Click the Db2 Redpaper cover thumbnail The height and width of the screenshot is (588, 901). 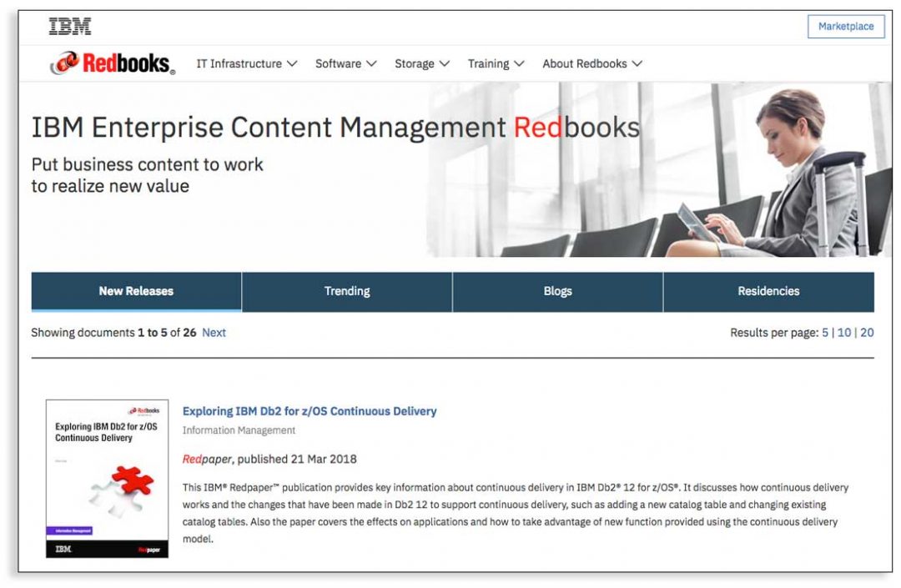click(x=107, y=479)
